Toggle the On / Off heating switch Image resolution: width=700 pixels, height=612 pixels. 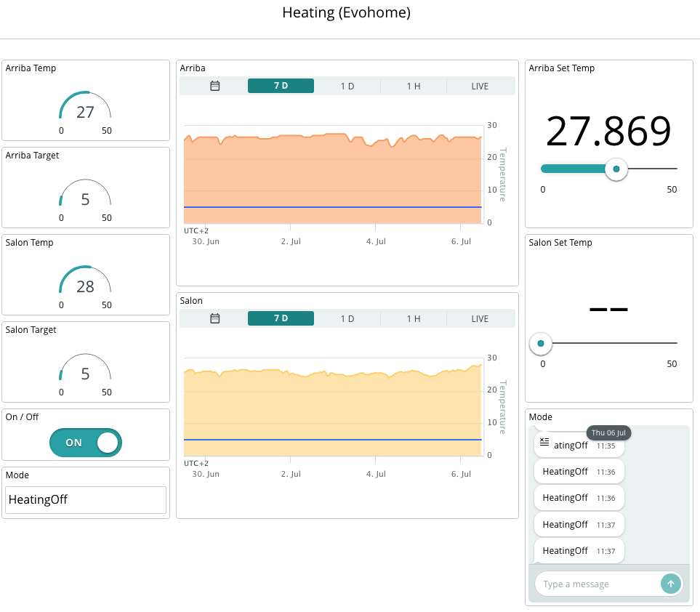click(x=86, y=443)
